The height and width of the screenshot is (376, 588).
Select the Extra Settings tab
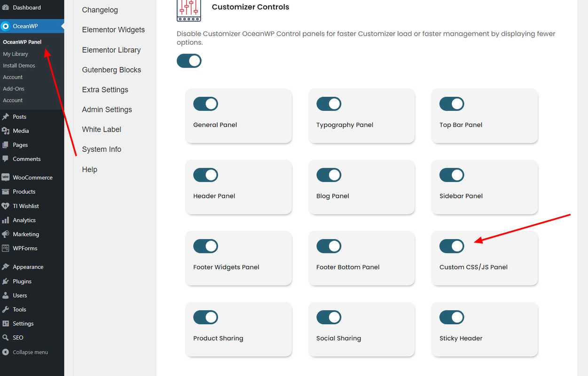click(x=105, y=90)
